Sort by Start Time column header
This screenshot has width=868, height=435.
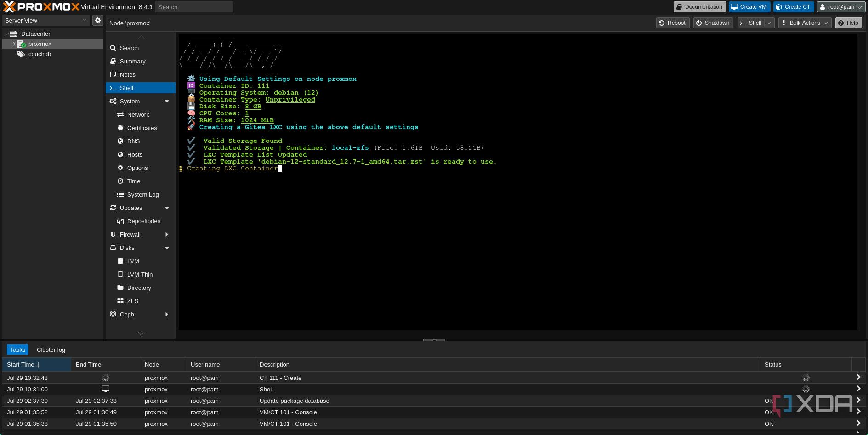36,365
